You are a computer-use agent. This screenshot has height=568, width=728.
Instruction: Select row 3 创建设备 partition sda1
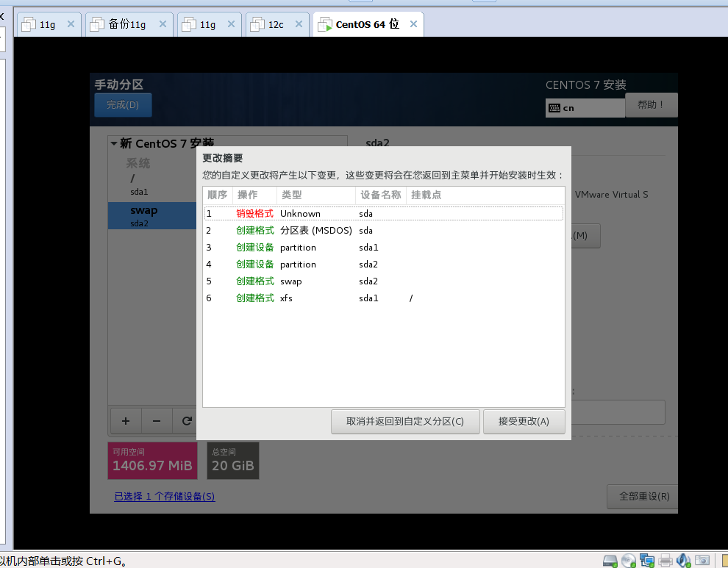point(384,248)
